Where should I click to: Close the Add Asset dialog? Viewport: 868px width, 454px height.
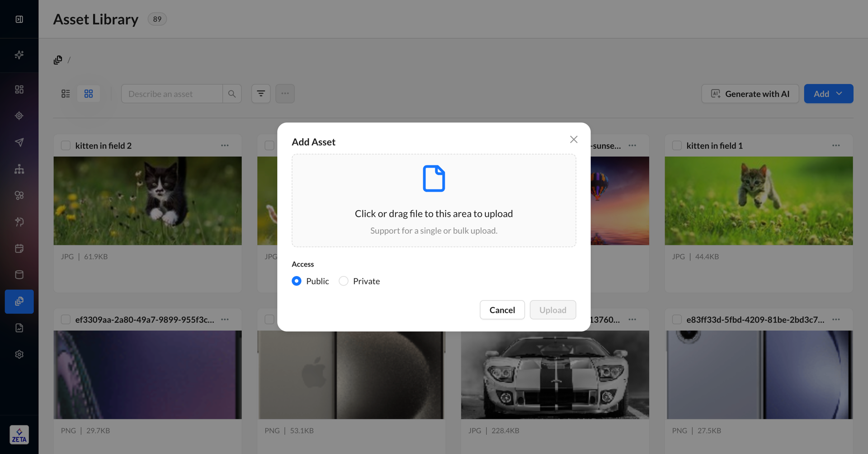tap(574, 140)
